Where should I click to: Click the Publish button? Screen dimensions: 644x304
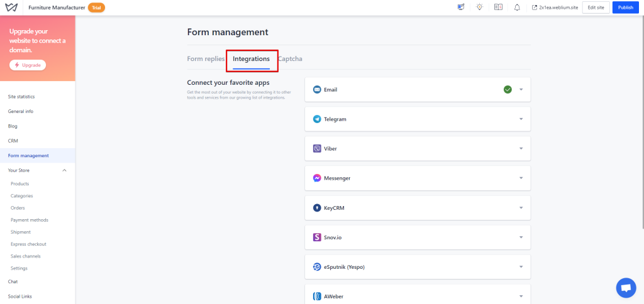click(625, 8)
